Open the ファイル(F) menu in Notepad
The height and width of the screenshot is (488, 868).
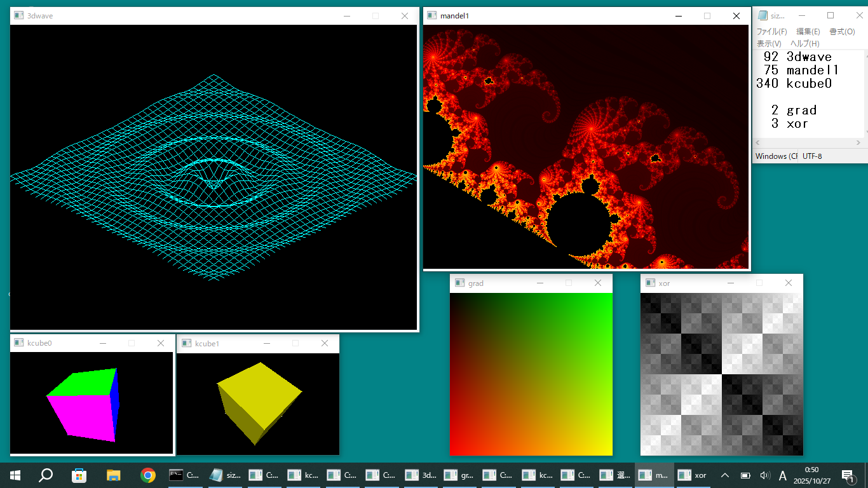point(771,32)
